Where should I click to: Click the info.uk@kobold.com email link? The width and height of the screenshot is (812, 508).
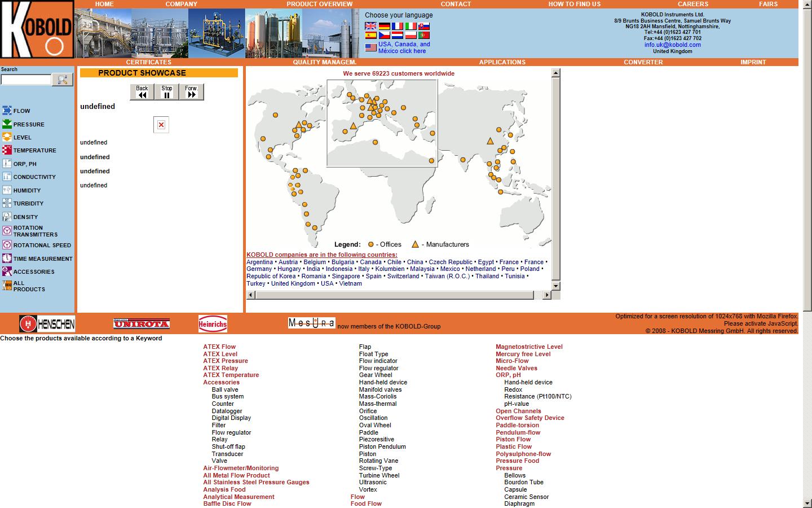tap(673, 45)
